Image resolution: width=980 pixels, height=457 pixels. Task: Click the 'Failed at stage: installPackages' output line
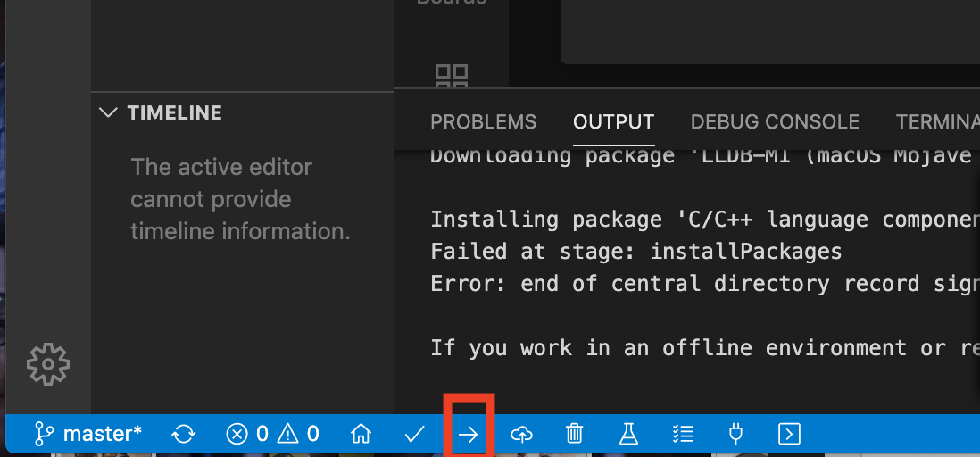pos(636,252)
